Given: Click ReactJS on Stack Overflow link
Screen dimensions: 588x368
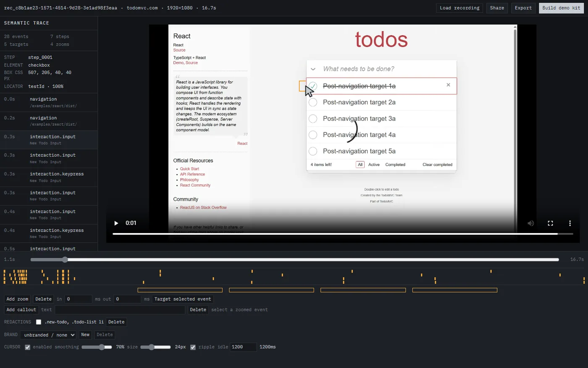Looking at the screenshot, I should coord(203,208).
